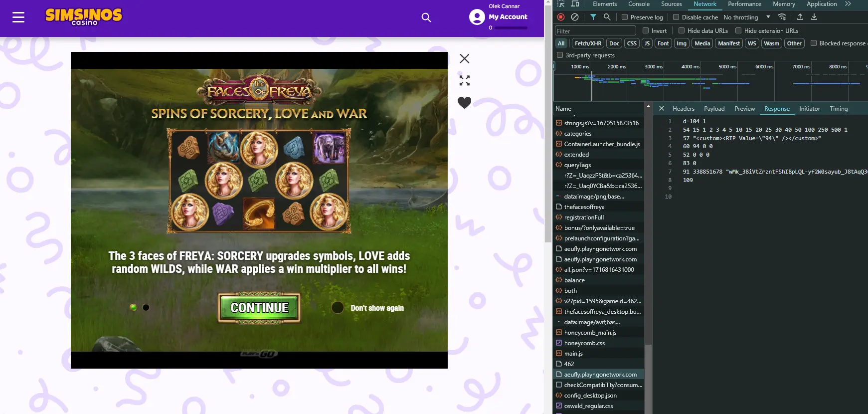The image size is (868, 414).
Task: Toggle Disable cache checkbox
Action: coord(676,17)
